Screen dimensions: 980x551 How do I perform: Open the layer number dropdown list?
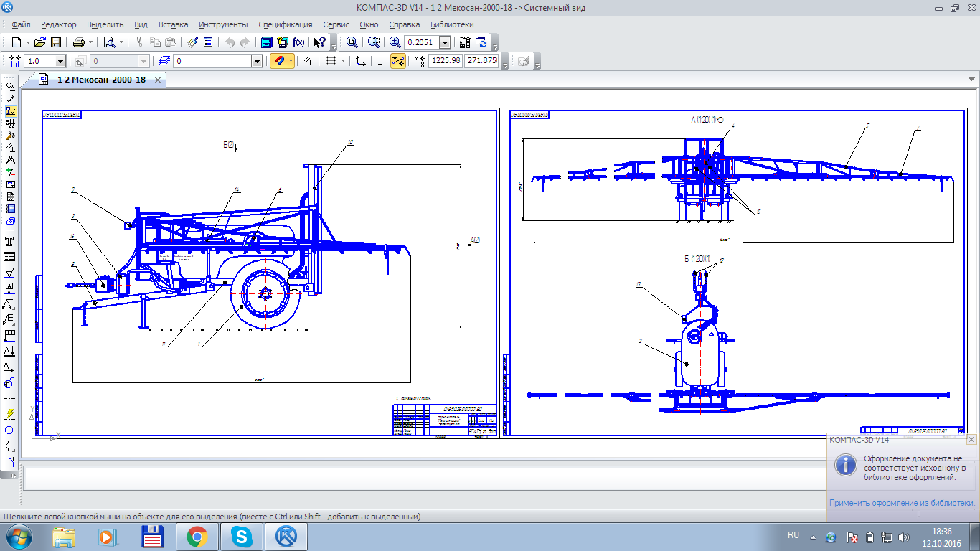point(257,62)
